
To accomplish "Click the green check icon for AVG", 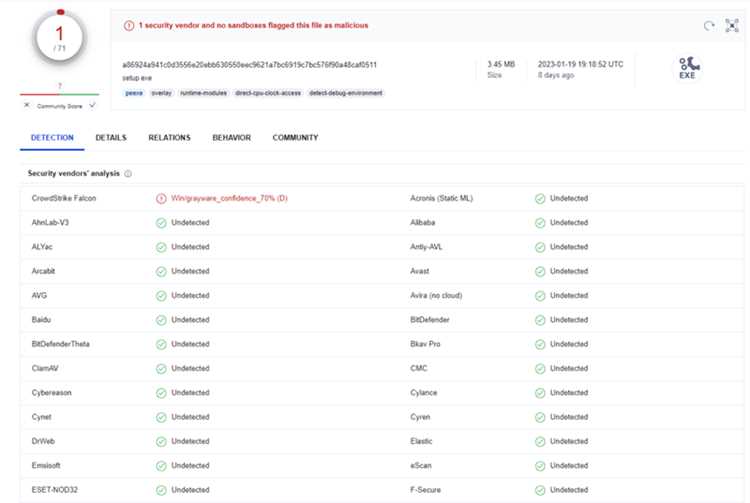I will 161,296.
